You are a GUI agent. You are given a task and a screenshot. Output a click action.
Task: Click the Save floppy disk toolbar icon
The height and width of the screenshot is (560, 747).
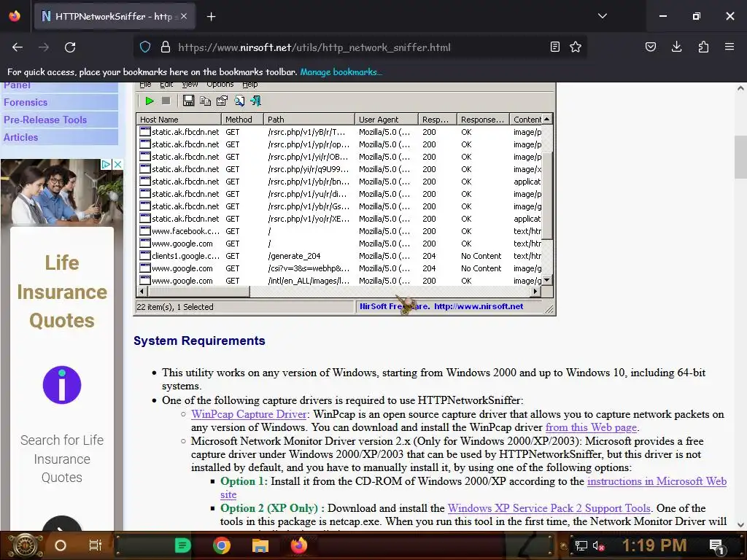click(x=189, y=101)
